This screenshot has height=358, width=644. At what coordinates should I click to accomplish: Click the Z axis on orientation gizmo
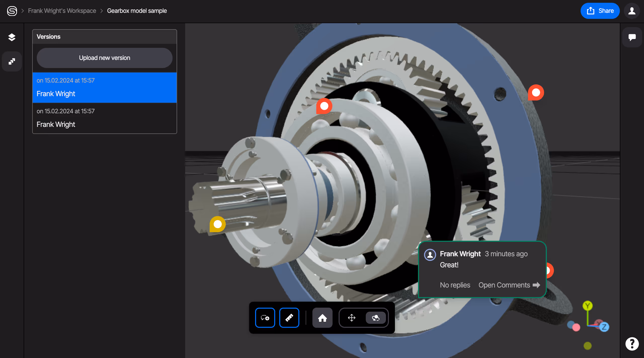pyautogui.click(x=604, y=327)
